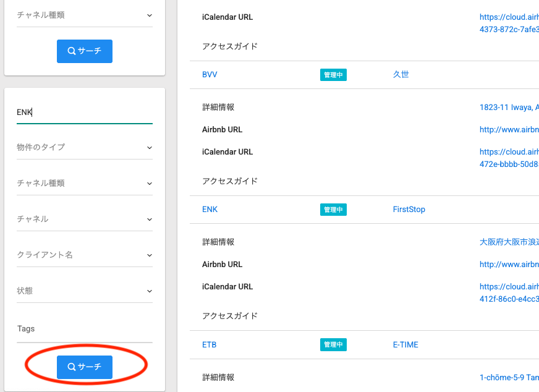The image size is (539, 392).
Task: Click the search field containing ENK
Action: point(84,112)
